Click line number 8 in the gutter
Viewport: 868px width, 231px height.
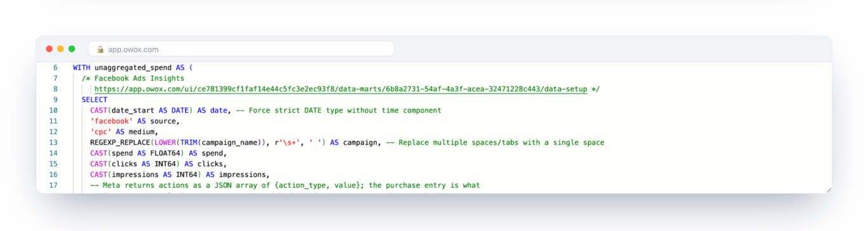[55, 89]
